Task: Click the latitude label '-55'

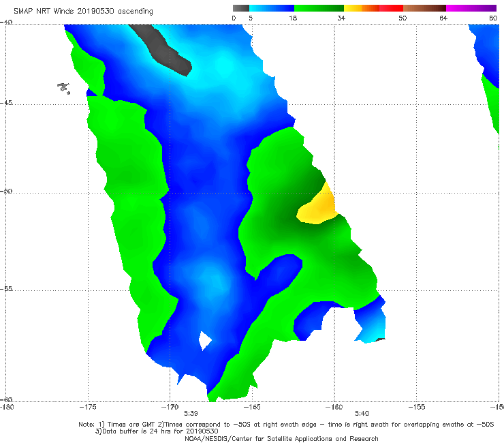Action: (x=6, y=289)
